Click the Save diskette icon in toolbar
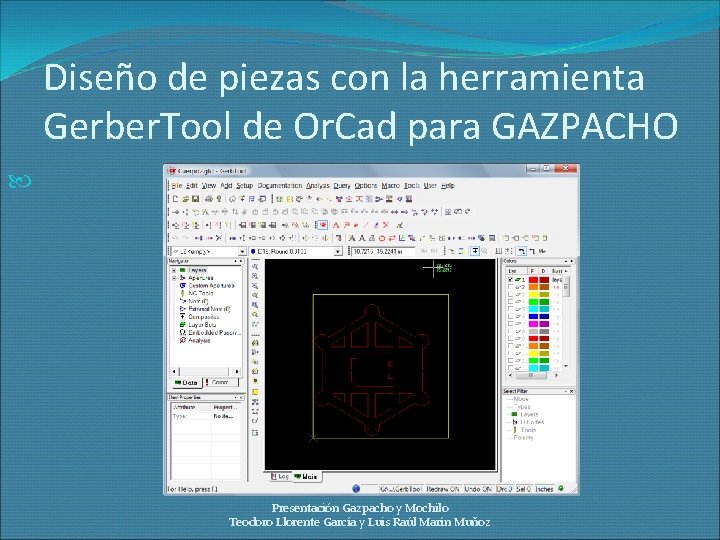Screen dimensions: 720x540 pos(195,199)
